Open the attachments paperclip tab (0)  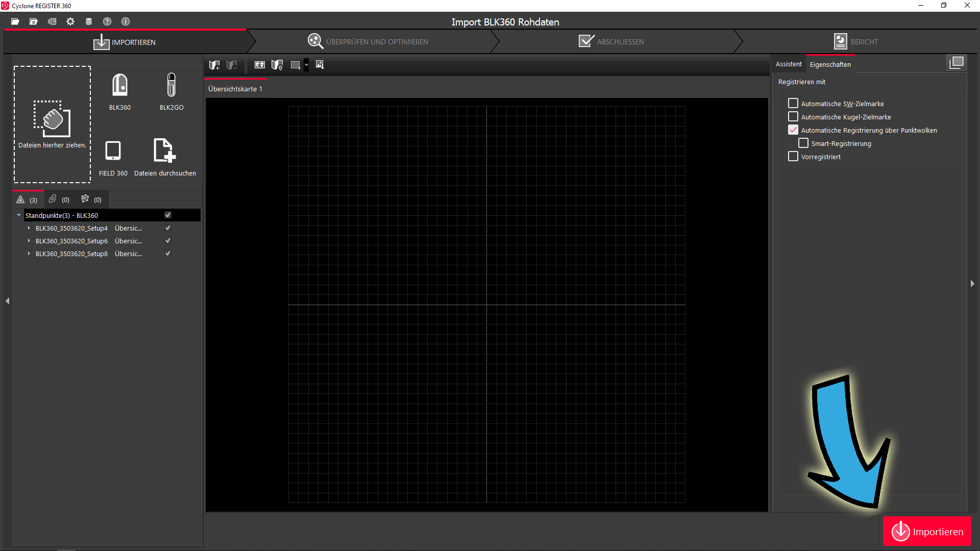[x=59, y=199]
